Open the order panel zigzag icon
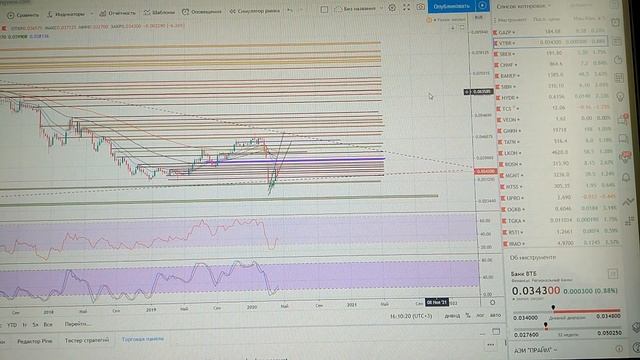The width and height of the screenshot is (640, 360). pyautogui.click(x=628, y=202)
